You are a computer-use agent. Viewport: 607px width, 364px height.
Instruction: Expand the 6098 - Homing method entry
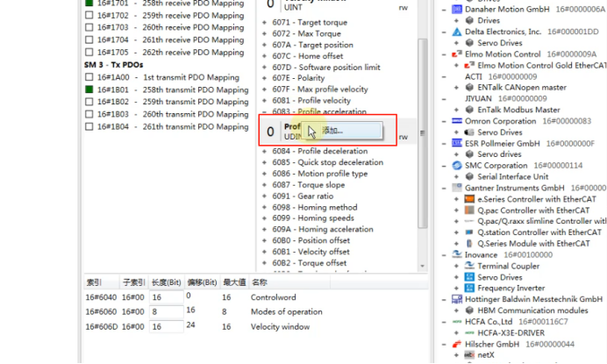(x=264, y=208)
